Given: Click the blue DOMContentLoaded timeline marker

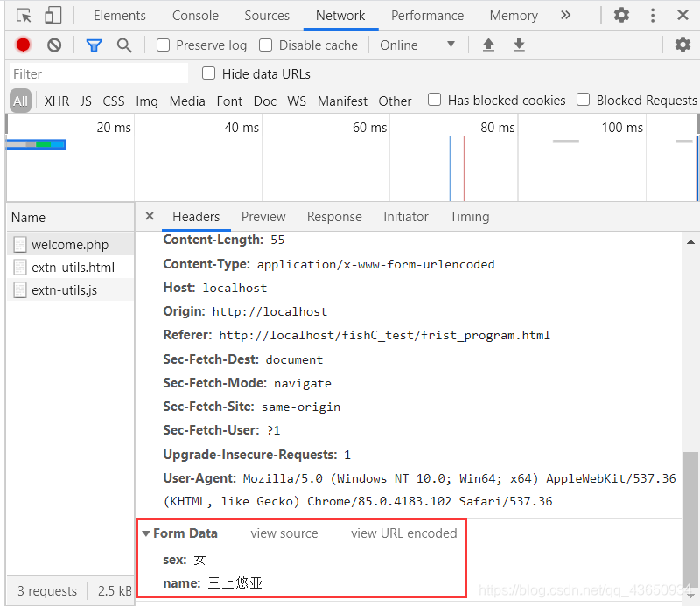Looking at the screenshot, I should (451, 168).
